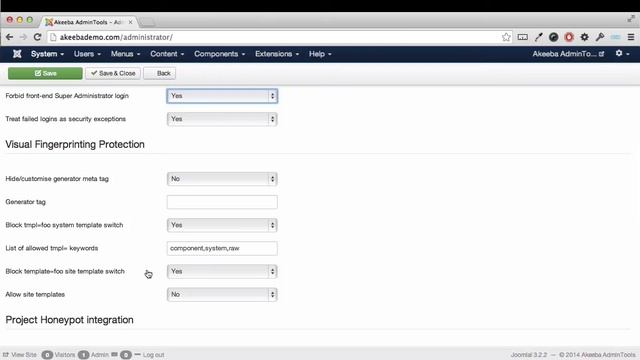Click the keyboard-like extension icon
The height and width of the screenshot is (360, 640).
coord(522,37)
